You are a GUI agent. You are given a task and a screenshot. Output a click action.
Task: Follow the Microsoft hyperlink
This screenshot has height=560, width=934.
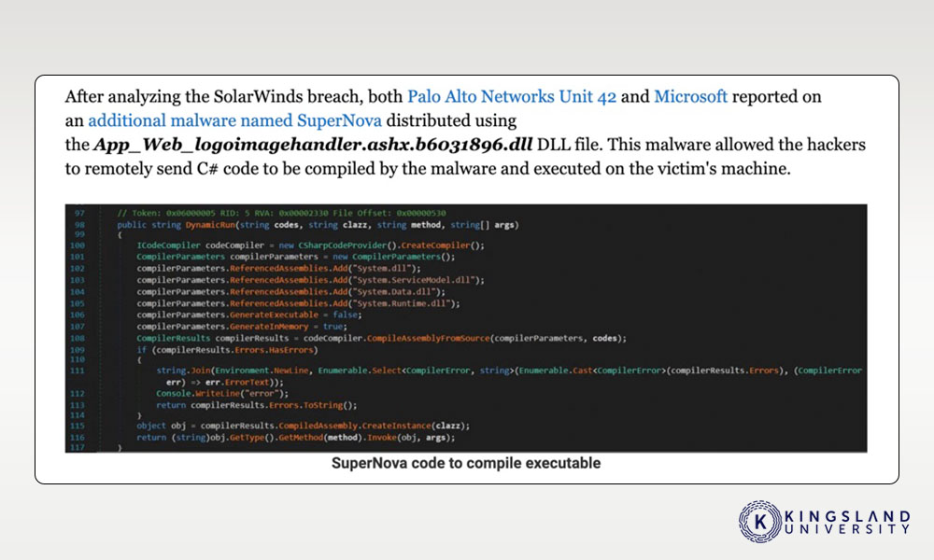point(690,96)
